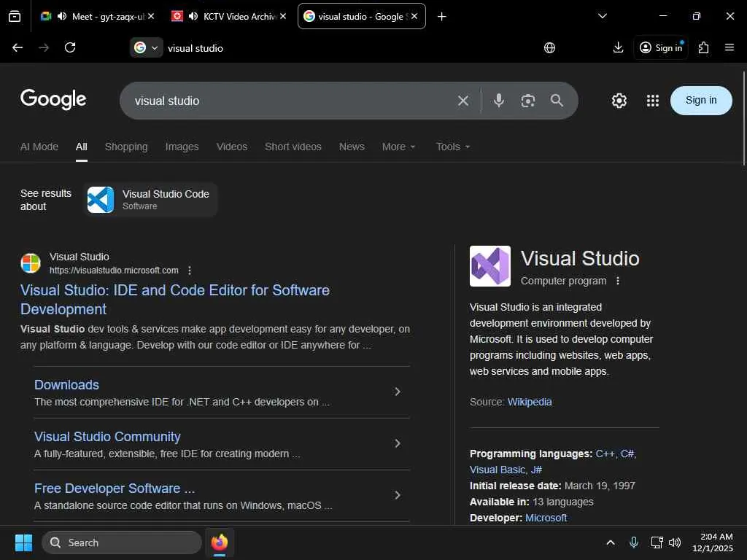The height and width of the screenshot is (560, 747).
Task: Open options for visualstudio.microsoft.com result
Action: (190, 271)
